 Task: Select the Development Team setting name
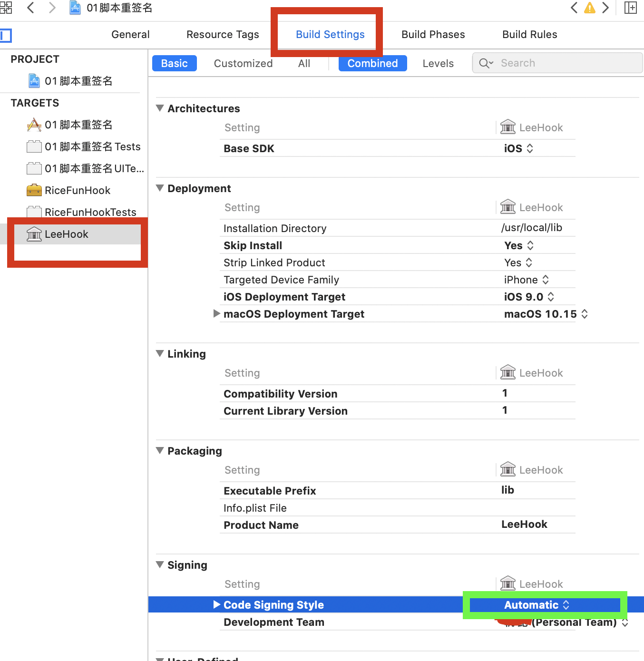click(274, 622)
